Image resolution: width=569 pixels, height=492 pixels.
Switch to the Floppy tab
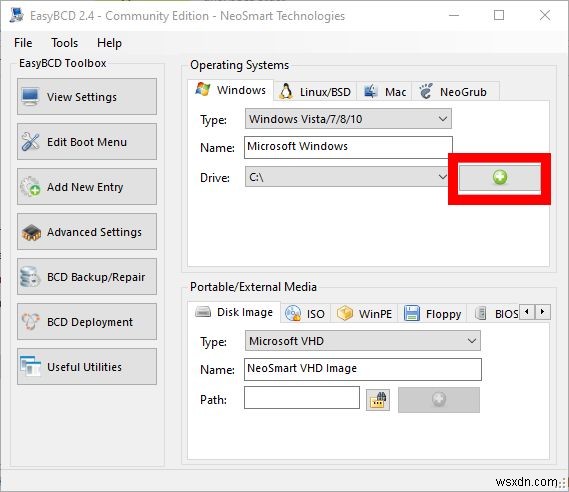[x=432, y=313]
